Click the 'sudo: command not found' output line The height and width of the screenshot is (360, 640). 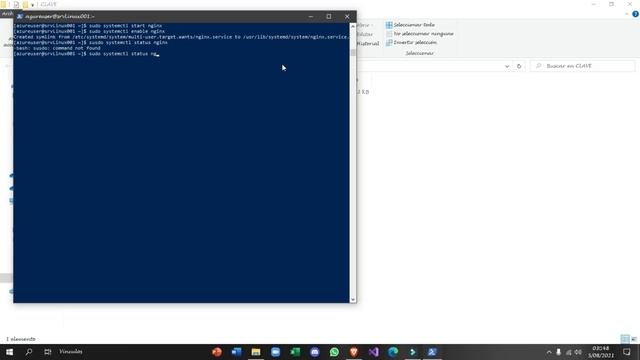tap(57, 48)
